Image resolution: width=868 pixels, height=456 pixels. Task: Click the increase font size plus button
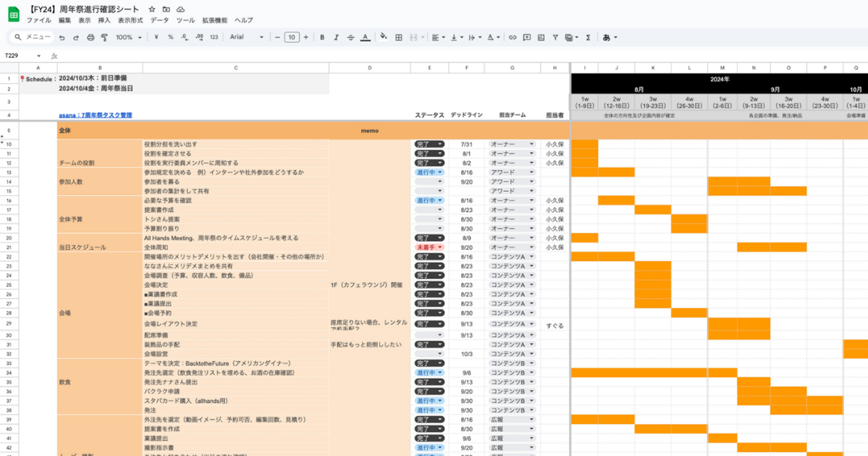click(306, 37)
